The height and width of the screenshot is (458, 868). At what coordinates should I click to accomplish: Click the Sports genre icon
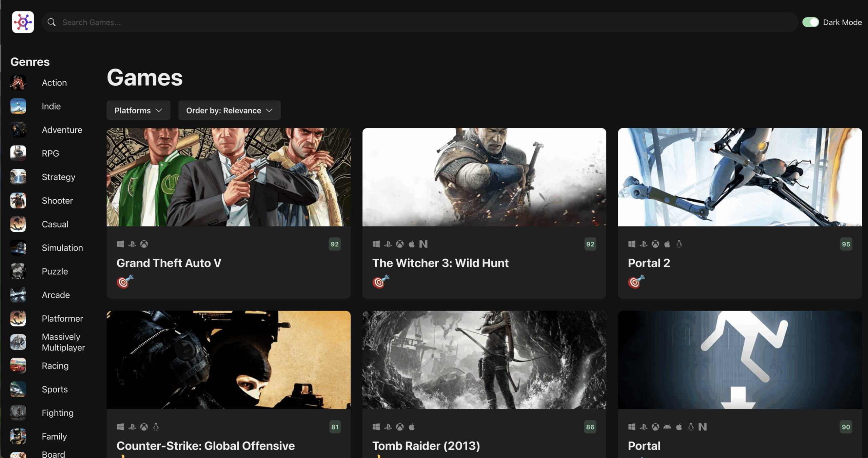click(x=18, y=389)
